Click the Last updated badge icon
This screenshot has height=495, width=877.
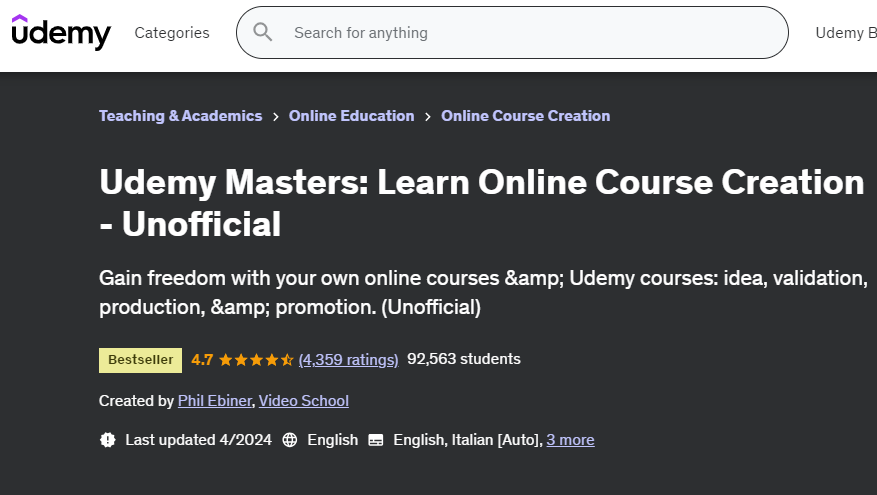[108, 440]
